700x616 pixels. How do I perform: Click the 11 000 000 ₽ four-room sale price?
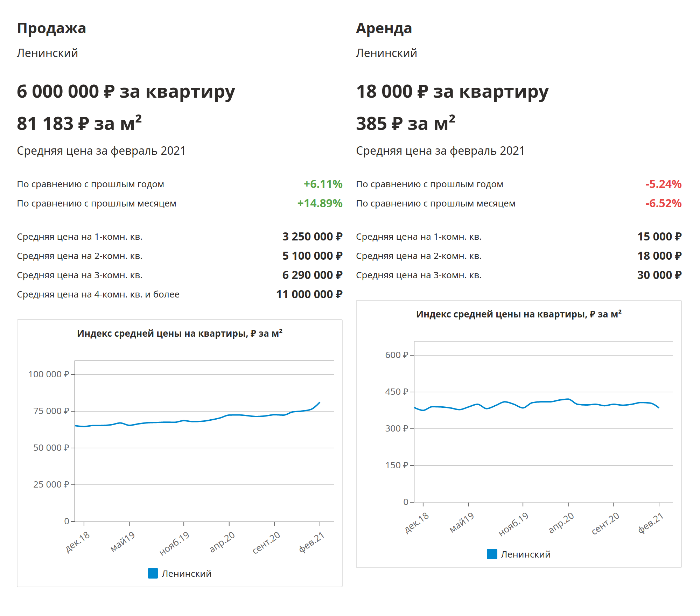[x=309, y=294]
